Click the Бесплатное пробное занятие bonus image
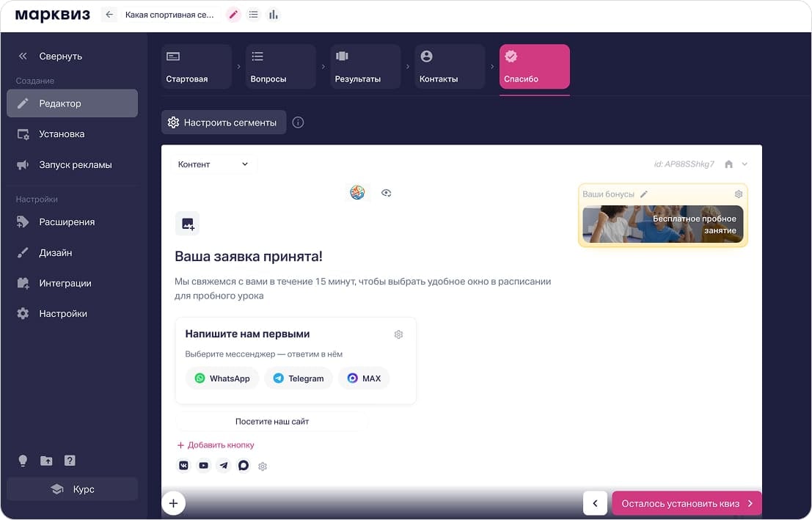 (x=663, y=224)
